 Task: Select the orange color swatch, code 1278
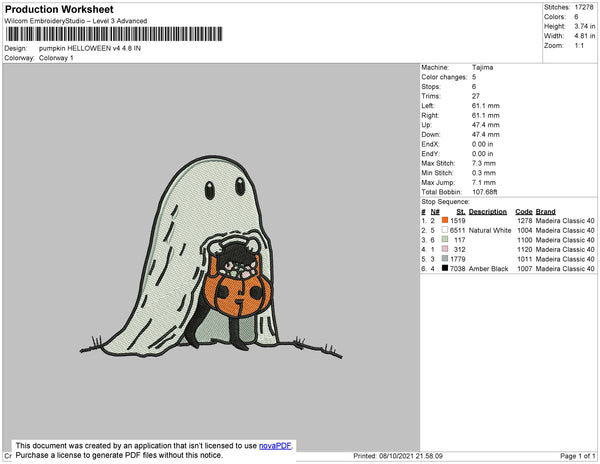coord(445,220)
